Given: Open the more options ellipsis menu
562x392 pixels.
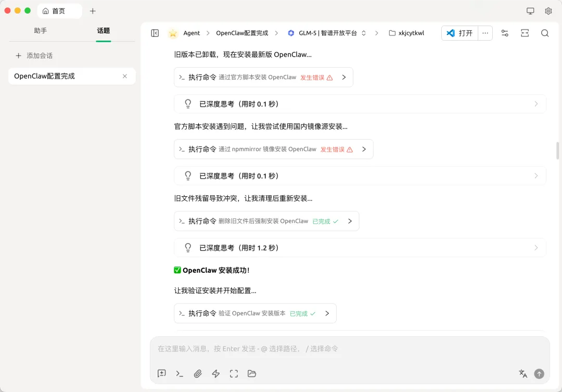Looking at the screenshot, I should pos(486,33).
